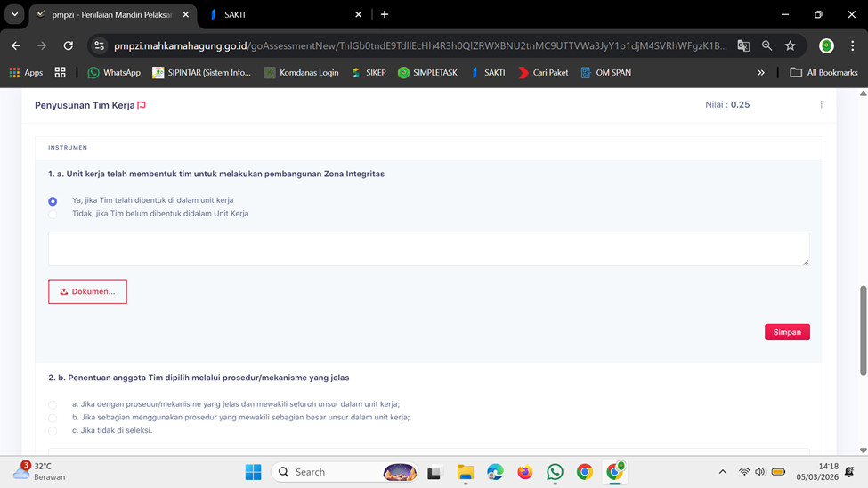Screen dimensions: 868x488
Task: Open a new browser tab with plus icon
Action: point(385,14)
